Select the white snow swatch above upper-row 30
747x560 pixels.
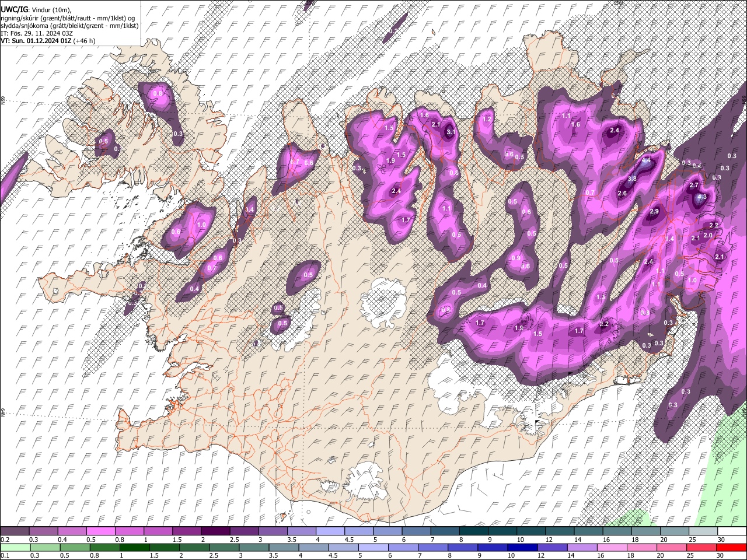732,531
